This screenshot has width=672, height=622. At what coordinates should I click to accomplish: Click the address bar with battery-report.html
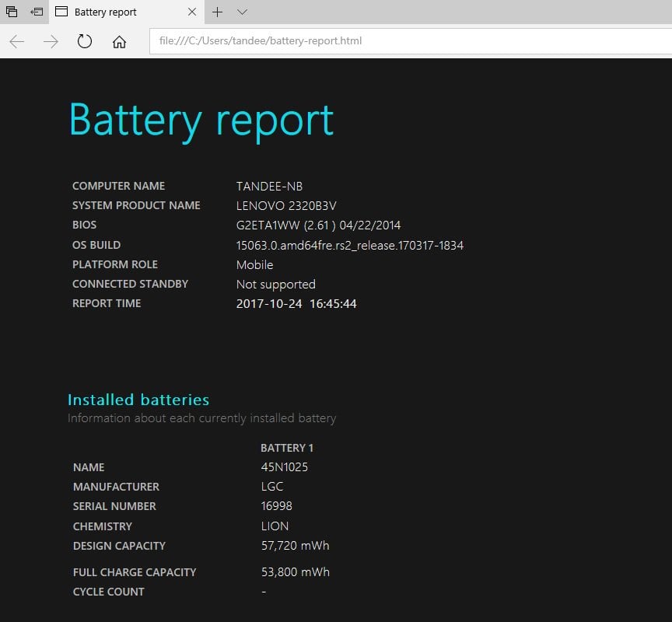tap(411, 41)
